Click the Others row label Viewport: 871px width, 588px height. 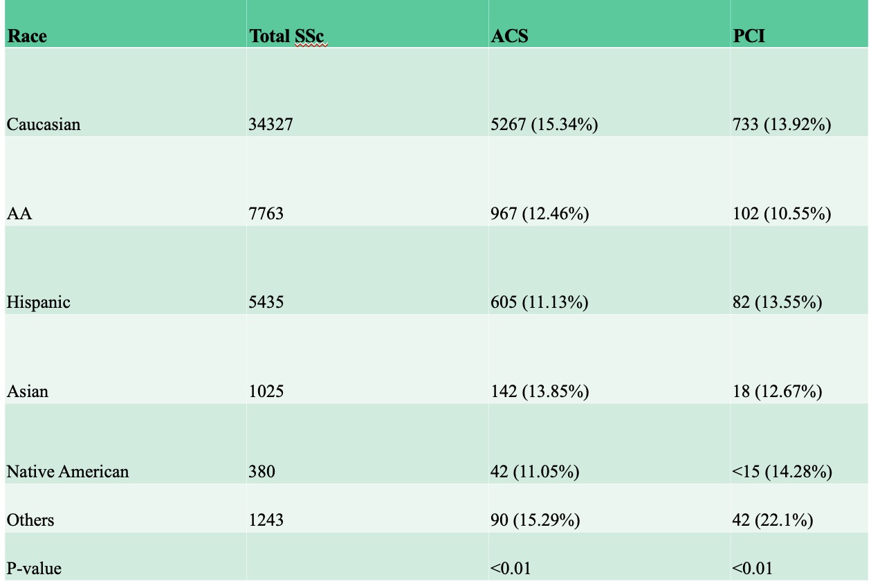(30, 520)
